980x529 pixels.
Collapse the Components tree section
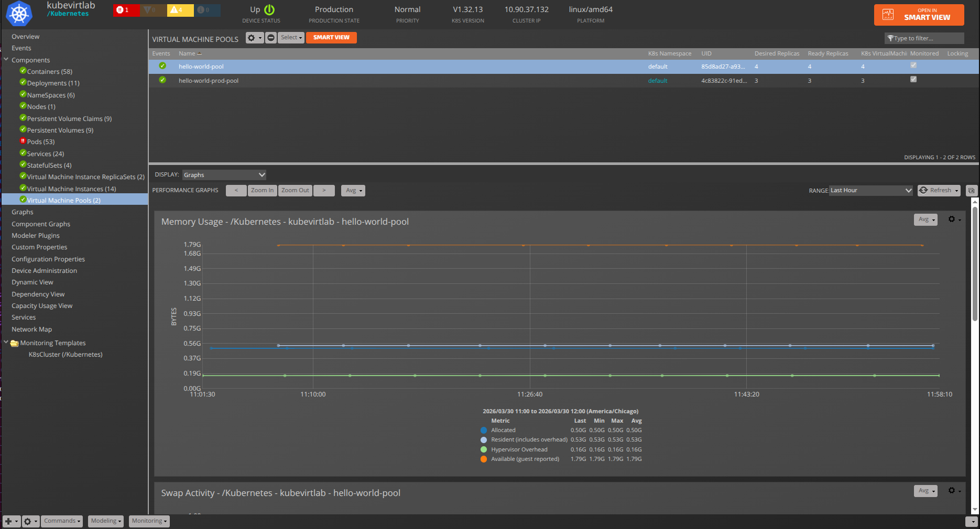point(6,60)
